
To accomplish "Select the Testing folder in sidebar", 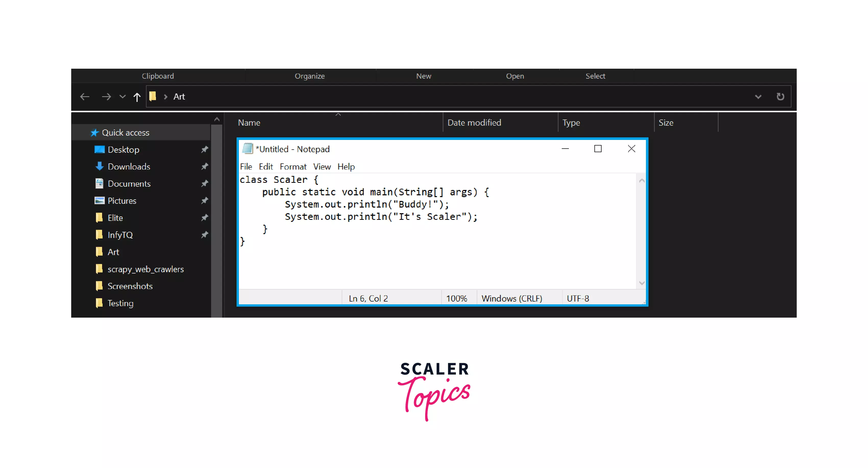I will click(121, 303).
